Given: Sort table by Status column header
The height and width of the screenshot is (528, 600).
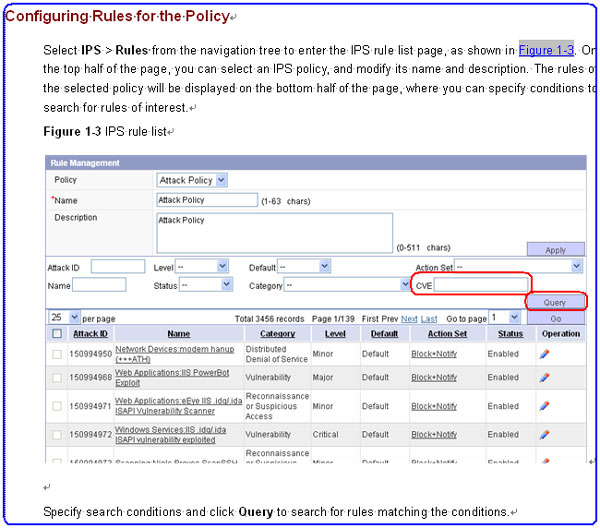Looking at the screenshot, I should 510,334.
